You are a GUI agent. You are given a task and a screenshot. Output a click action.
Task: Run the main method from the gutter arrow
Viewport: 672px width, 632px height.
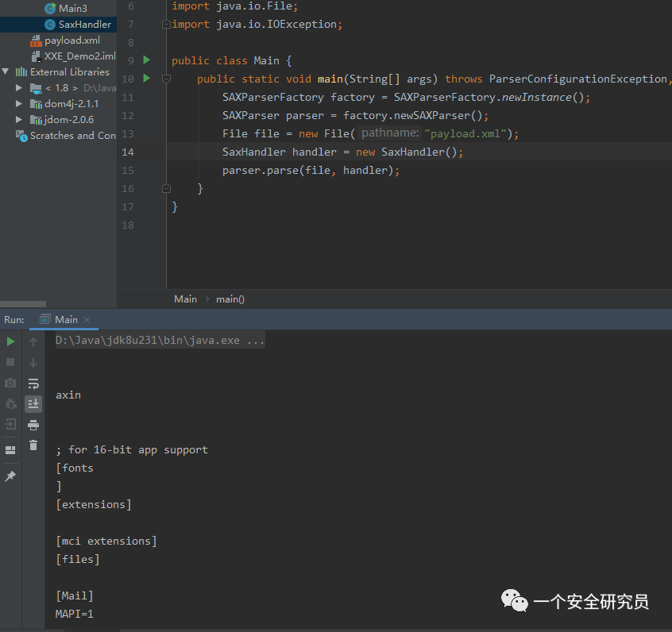(147, 79)
